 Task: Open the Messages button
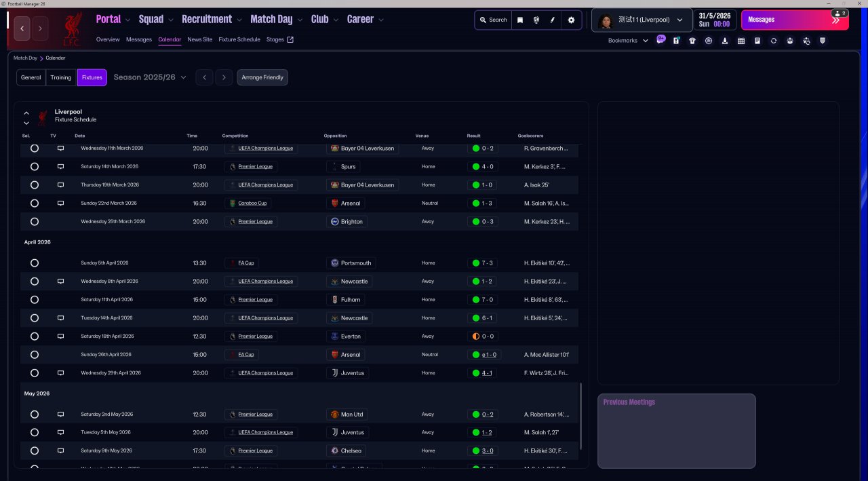[793, 20]
